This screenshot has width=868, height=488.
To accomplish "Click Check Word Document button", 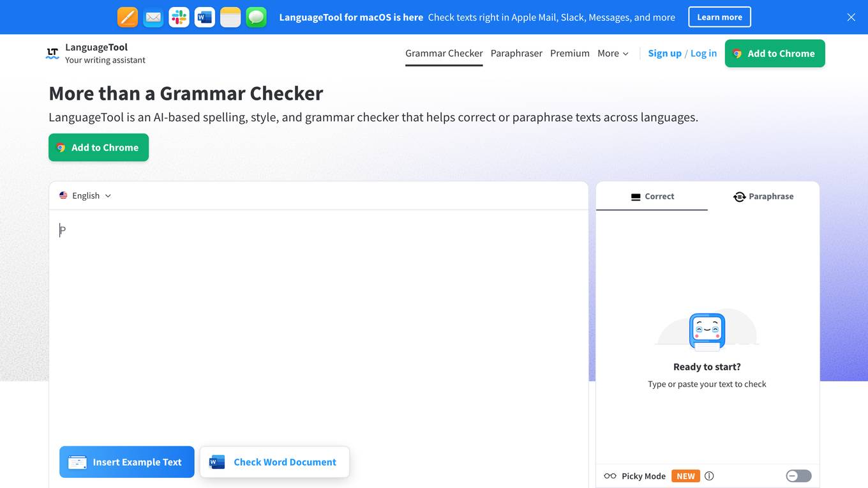I will pos(274,462).
